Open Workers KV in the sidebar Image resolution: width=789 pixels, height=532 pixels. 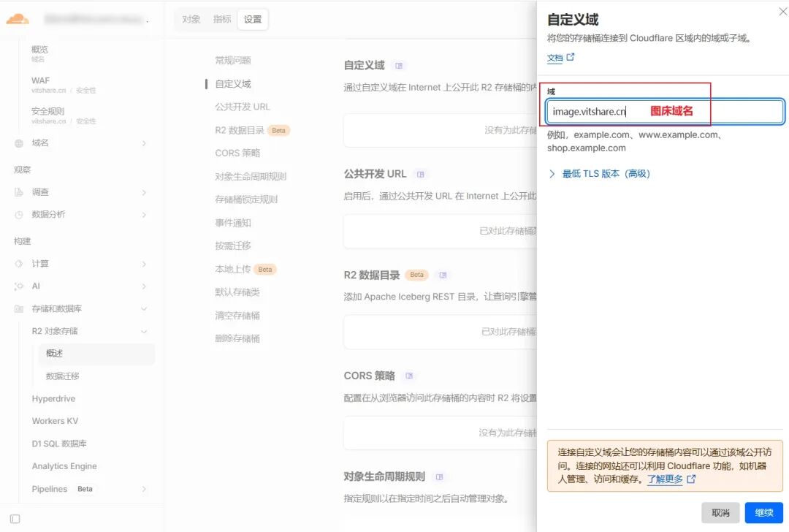click(55, 421)
